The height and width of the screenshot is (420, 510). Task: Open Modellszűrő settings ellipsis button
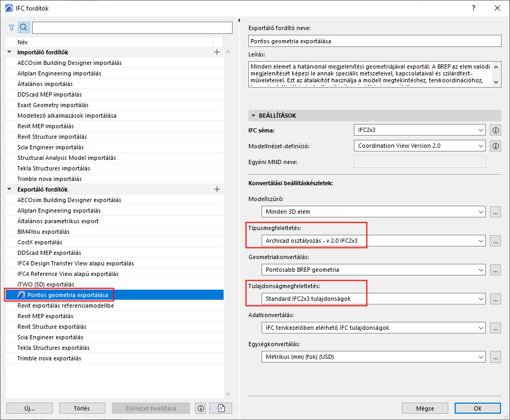point(495,212)
